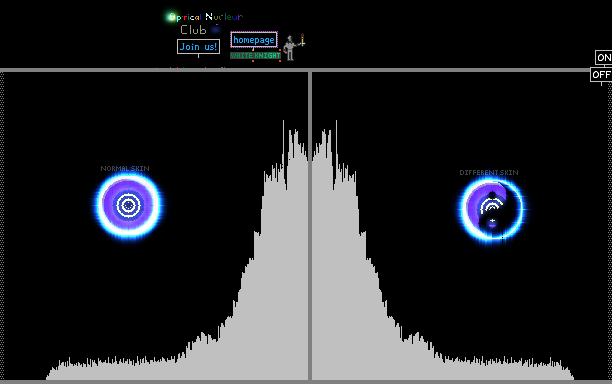Turn off using the OFF sign
612x384 pixels.
[x=601, y=75]
